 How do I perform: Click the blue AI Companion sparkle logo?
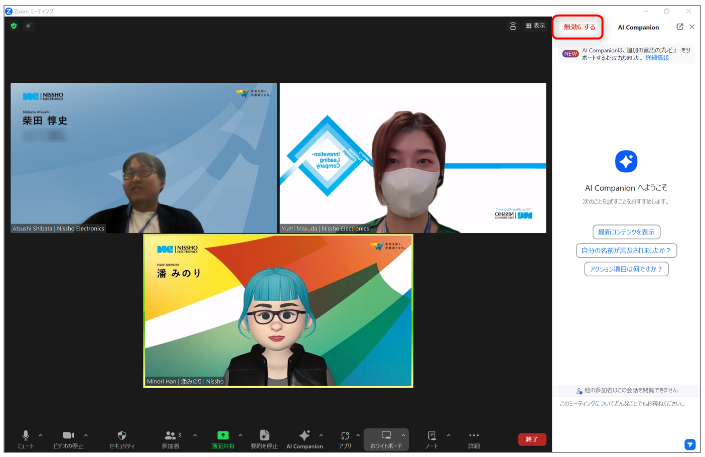click(x=626, y=161)
